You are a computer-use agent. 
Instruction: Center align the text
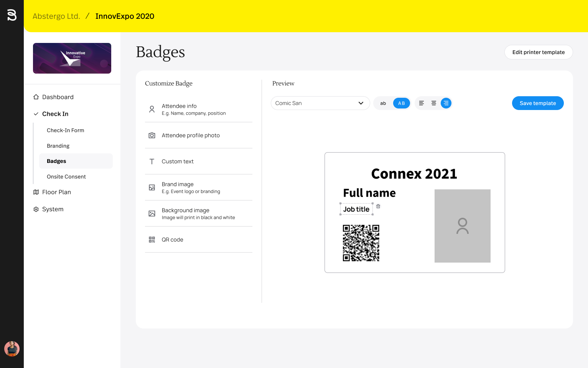coord(434,103)
